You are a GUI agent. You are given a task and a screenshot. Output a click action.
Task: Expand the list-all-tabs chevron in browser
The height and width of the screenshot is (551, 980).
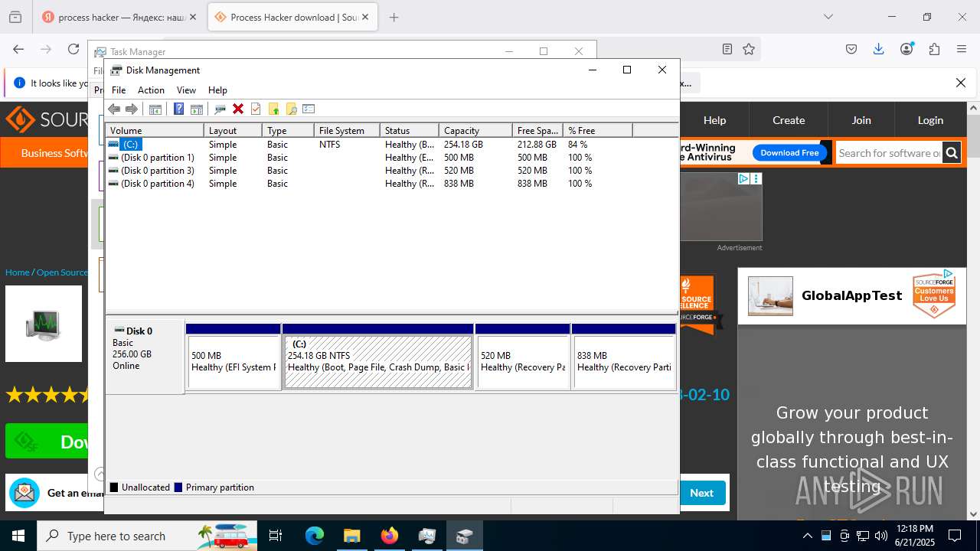point(828,17)
